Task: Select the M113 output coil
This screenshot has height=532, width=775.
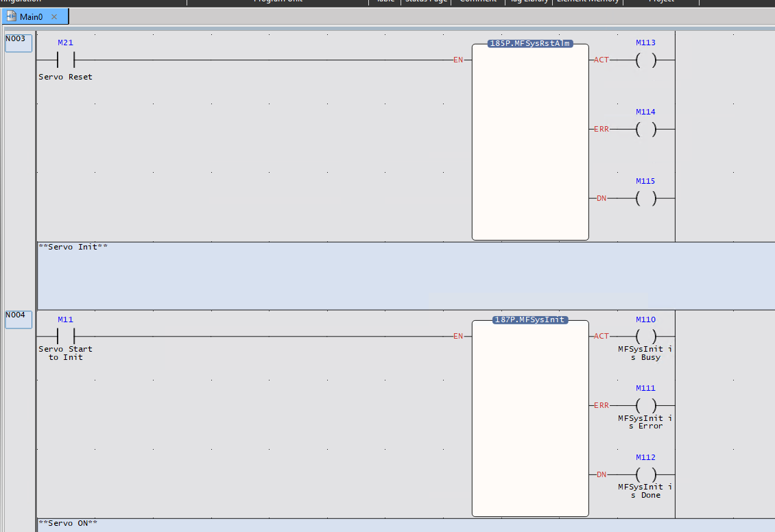Action: tap(645, 60)
